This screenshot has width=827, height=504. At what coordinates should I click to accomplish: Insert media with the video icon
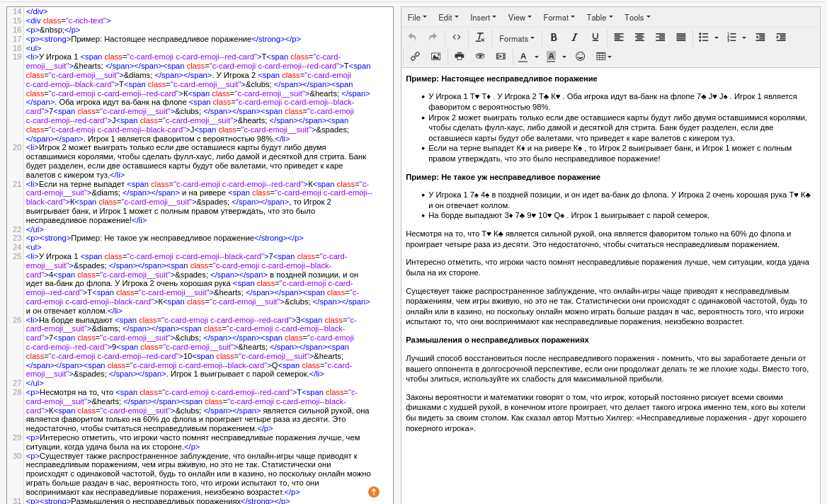coord(501,57)
